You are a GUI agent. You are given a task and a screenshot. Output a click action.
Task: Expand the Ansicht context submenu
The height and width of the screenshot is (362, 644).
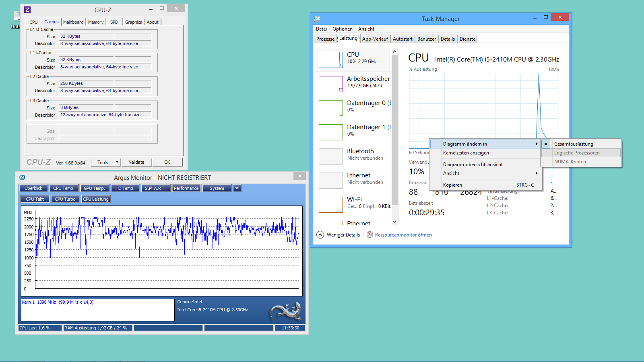(485, 173)
